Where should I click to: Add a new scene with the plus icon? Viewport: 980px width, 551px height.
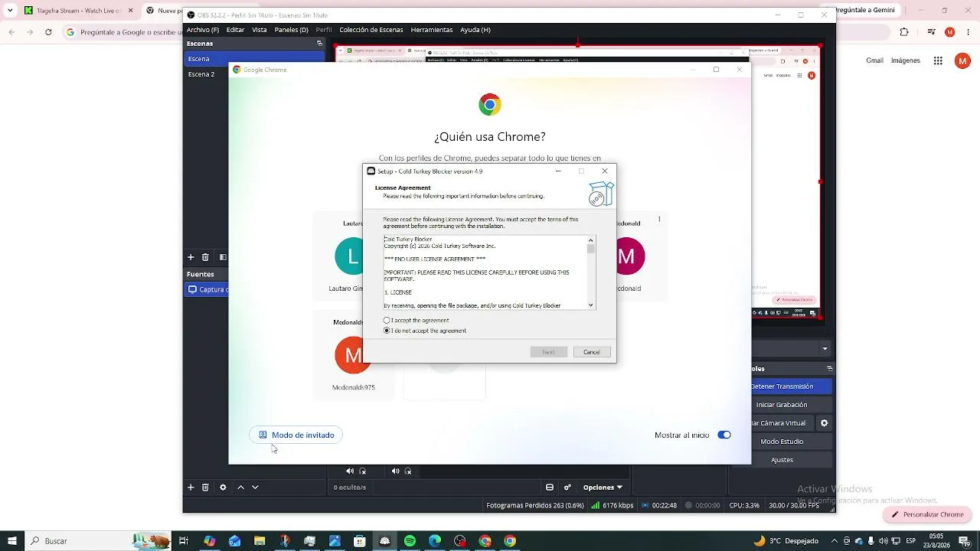pos(191,257)
